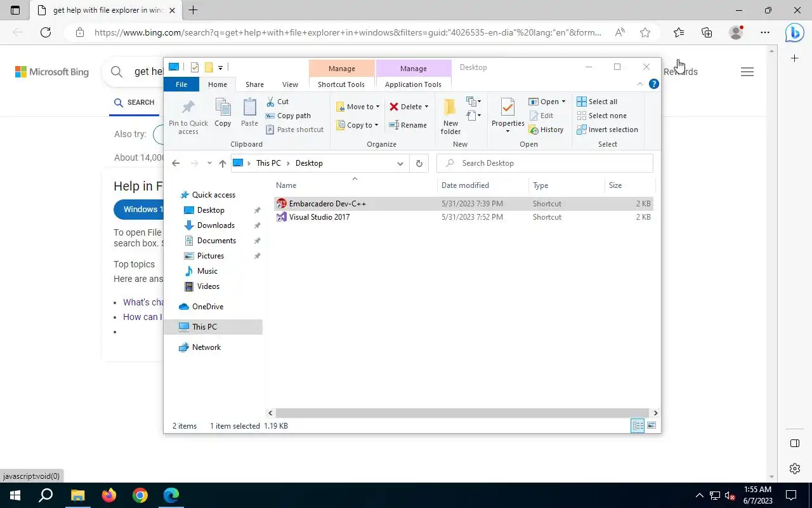Screen dimensions: 812x508
Task: Add page to favorites star in Edge
Action: pyautogui.click(x=645, y=32)
